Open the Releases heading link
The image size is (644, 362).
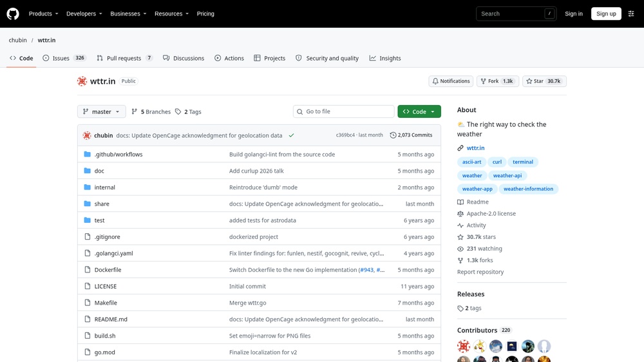point(471,294)
